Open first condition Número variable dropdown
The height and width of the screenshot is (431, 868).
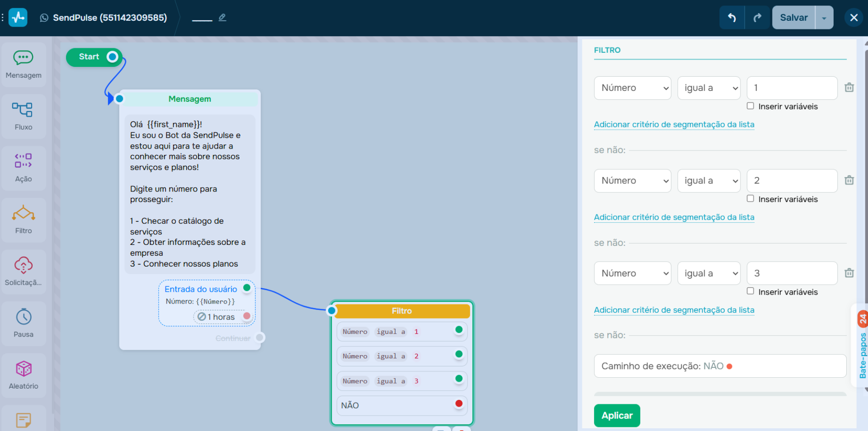coord(632,88)
